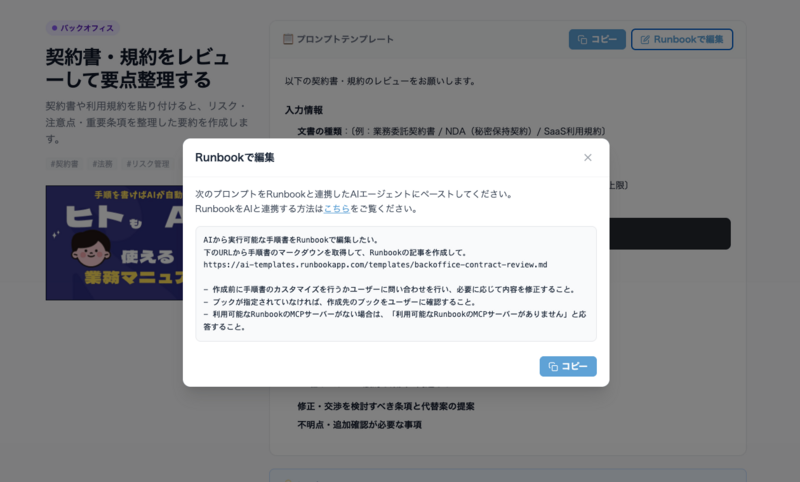
Task: Click the text 修正・交渉を検討すべき条項と代替案の提案
Action: point(386,406)
